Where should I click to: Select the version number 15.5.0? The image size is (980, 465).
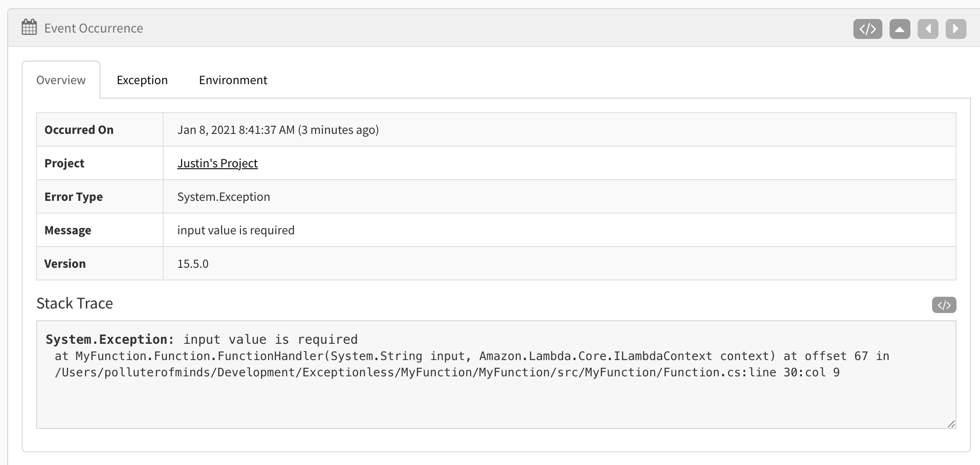point(193,263)
